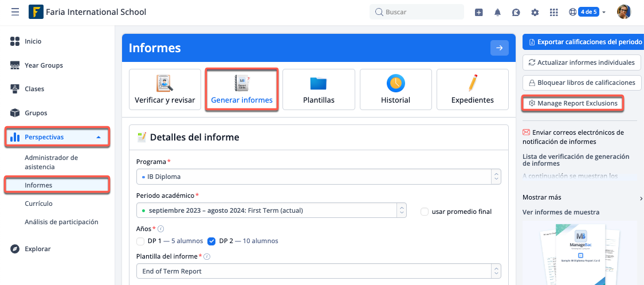Click in the Buscar search field
Screen dimensions: 644x285
[418, 12]
